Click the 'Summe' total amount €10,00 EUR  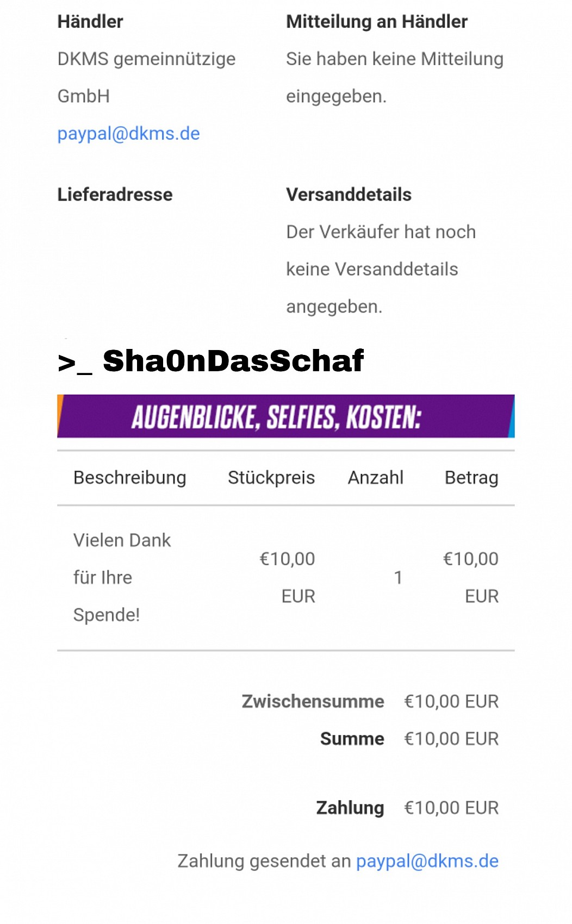[x=451, y=739]
